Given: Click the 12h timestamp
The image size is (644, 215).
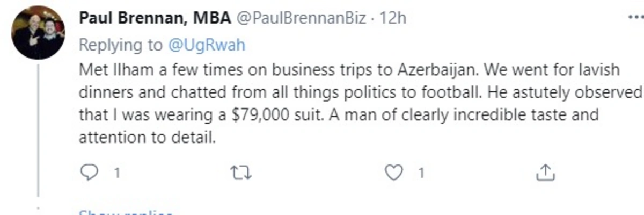Looking at the screenshot, I should (x=393, y=19).
